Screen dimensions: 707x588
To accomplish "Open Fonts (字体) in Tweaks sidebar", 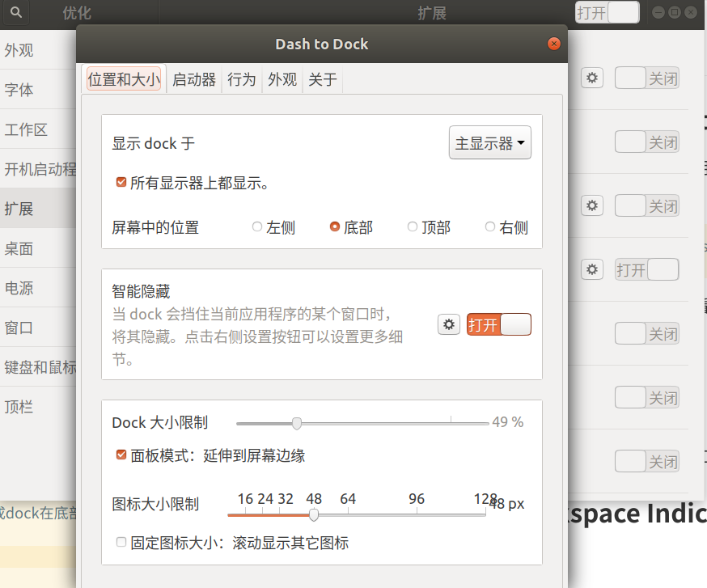I will [19, 90].
